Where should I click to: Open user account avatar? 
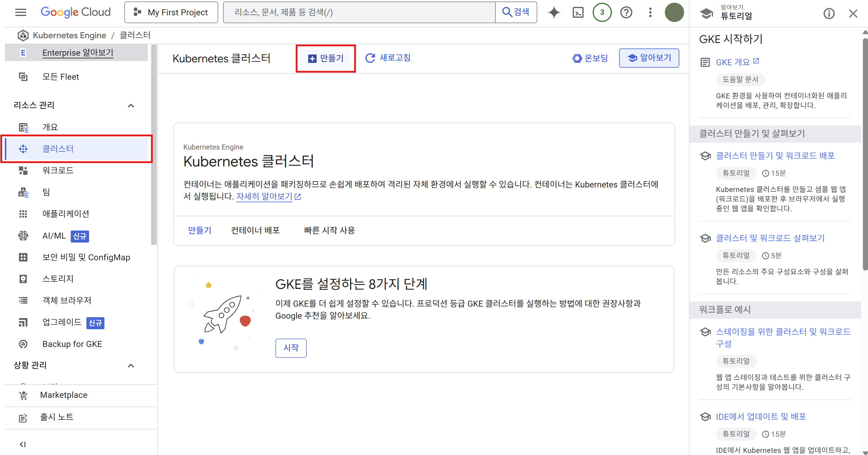[674, 12]
